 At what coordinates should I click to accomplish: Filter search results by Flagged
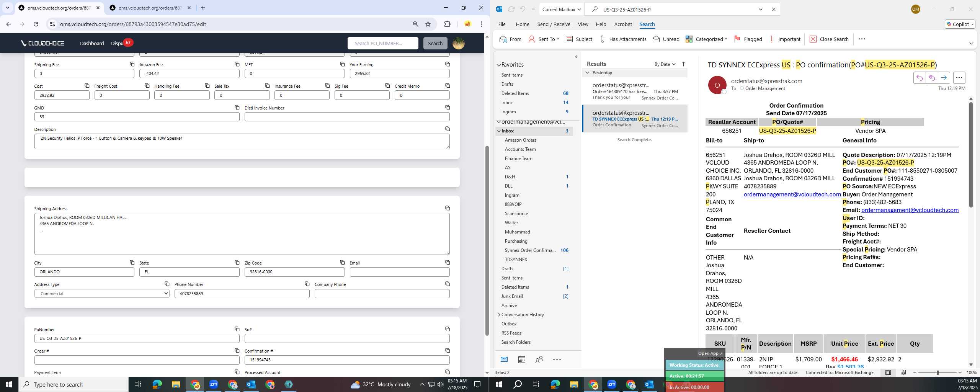point(748,39)
